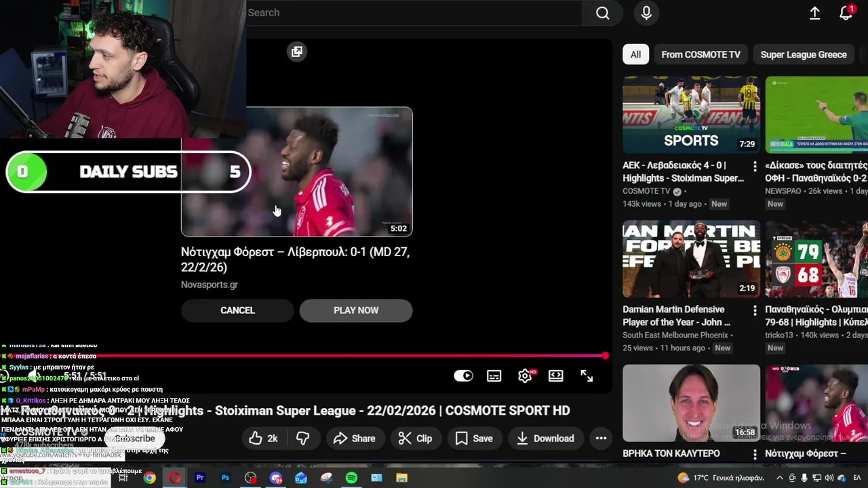Like the video (2k)
This screenshot has height=488, width=868.
(x=263, y=439)
